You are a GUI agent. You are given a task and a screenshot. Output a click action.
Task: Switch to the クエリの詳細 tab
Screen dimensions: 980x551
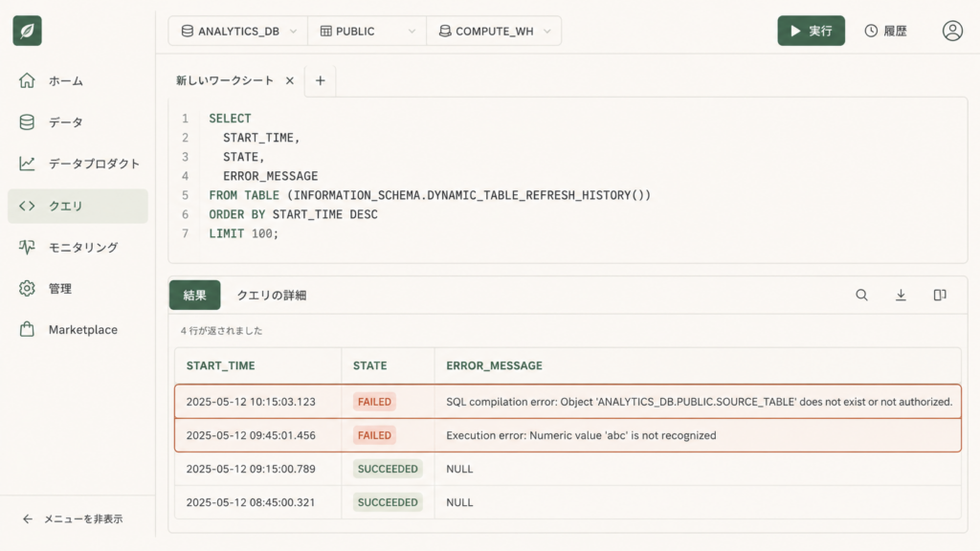(271, 295)
